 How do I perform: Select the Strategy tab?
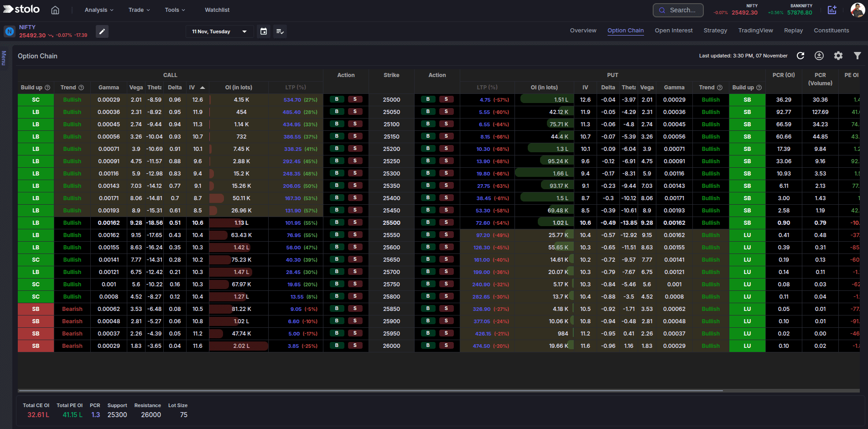[715, 30]
